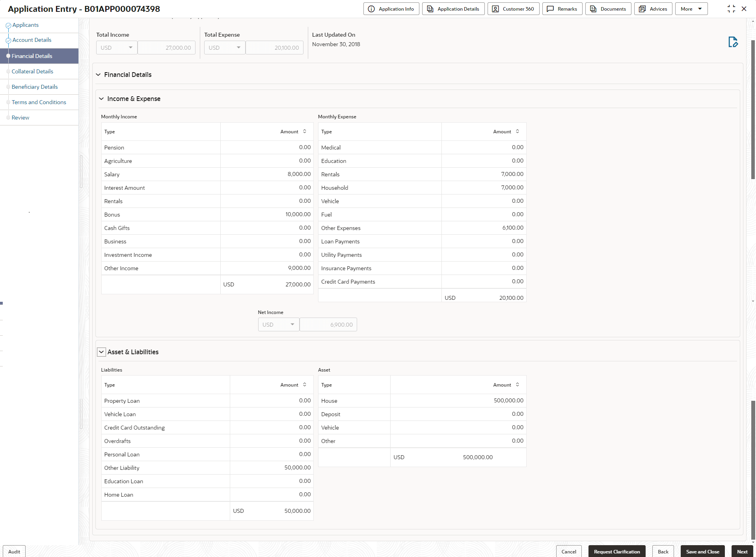Collapse the Income & Expense section
756x557 pixels.
(x=101, y=99)
